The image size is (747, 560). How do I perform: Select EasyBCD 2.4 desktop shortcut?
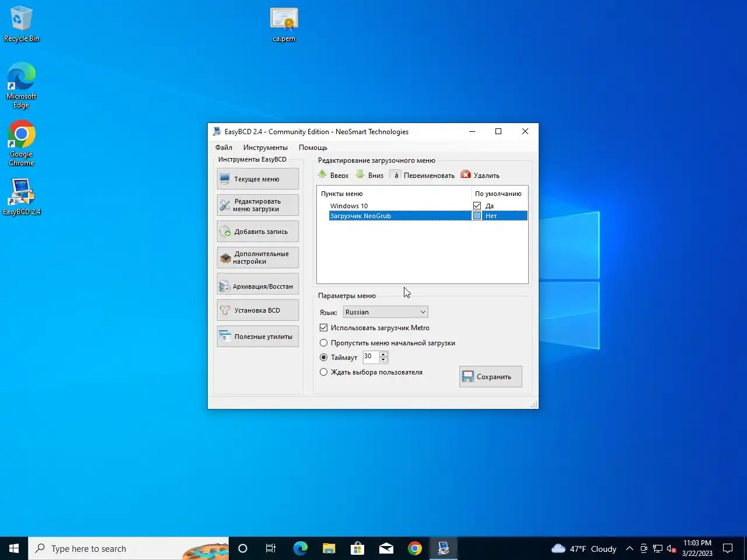coord(22,197)
